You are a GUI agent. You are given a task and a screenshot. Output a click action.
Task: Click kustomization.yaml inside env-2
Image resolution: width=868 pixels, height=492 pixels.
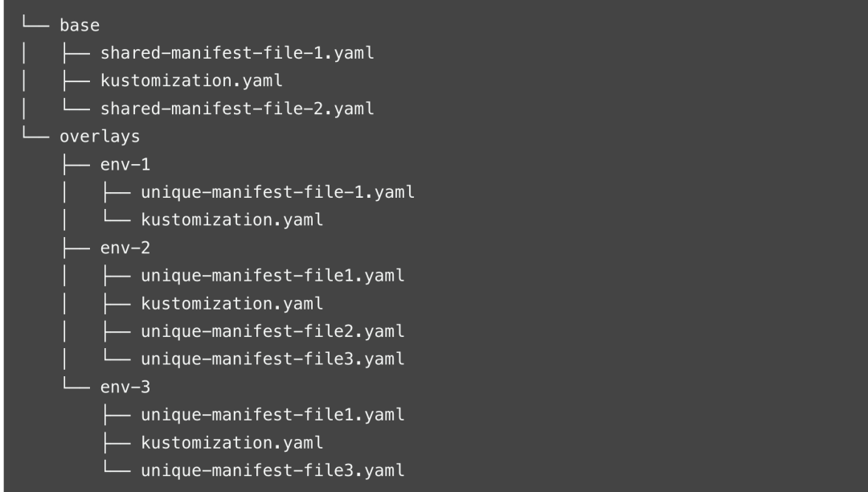pos(231,303)
